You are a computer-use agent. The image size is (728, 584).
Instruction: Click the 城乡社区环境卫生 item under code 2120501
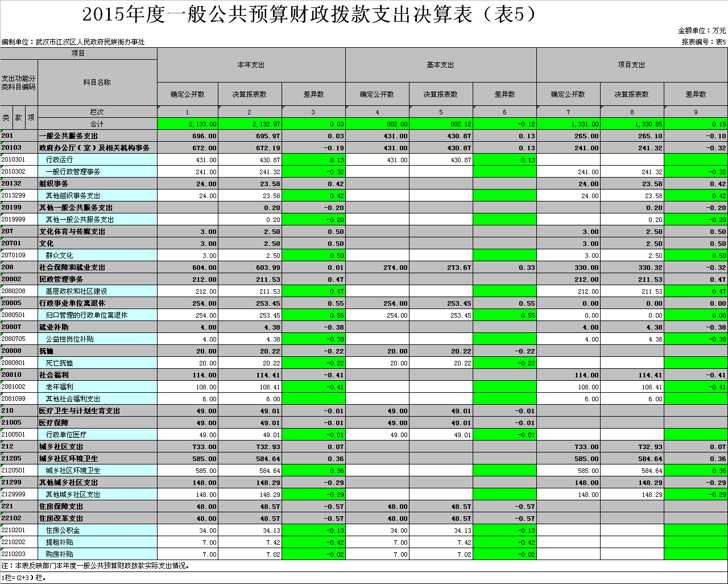(x=97, y=471)
